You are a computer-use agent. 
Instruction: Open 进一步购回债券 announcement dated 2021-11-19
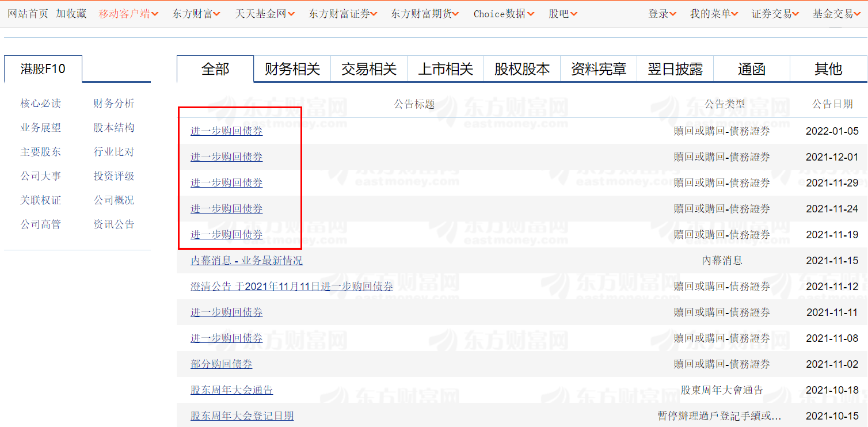click(227, 235)
